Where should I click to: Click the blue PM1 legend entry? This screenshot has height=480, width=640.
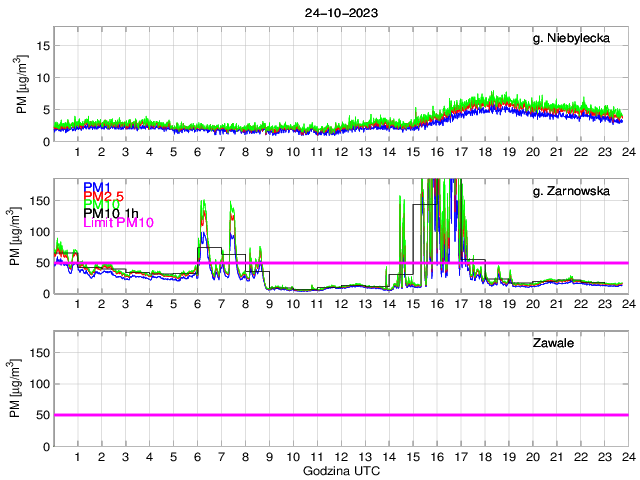coord(97,187)
